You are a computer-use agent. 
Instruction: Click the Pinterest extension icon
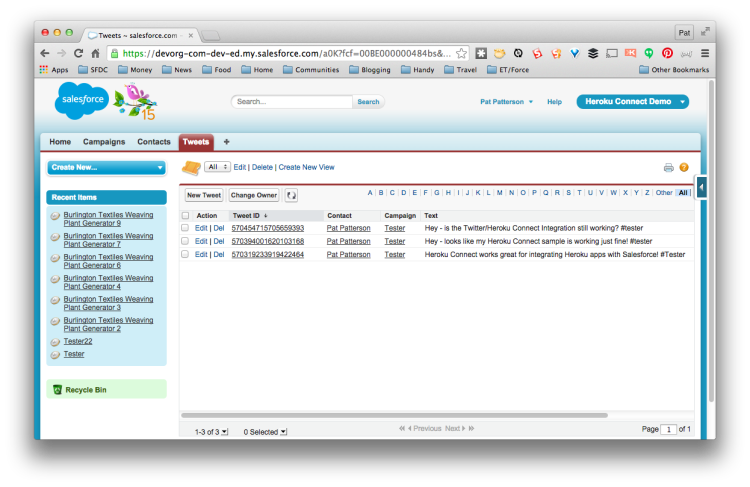667,53
